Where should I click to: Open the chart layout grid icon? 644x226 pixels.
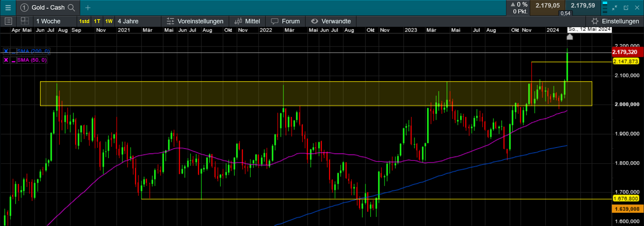pyautogui.click(x=25, y=21)
